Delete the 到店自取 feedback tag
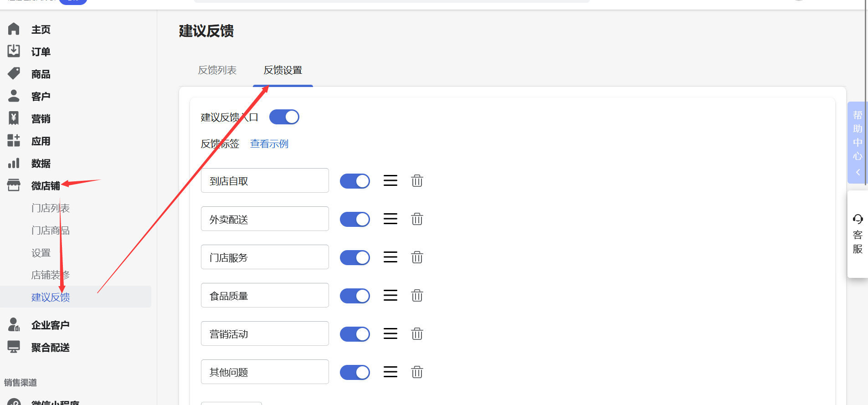This screenshot has width=868, height=405. pos(417,181)
